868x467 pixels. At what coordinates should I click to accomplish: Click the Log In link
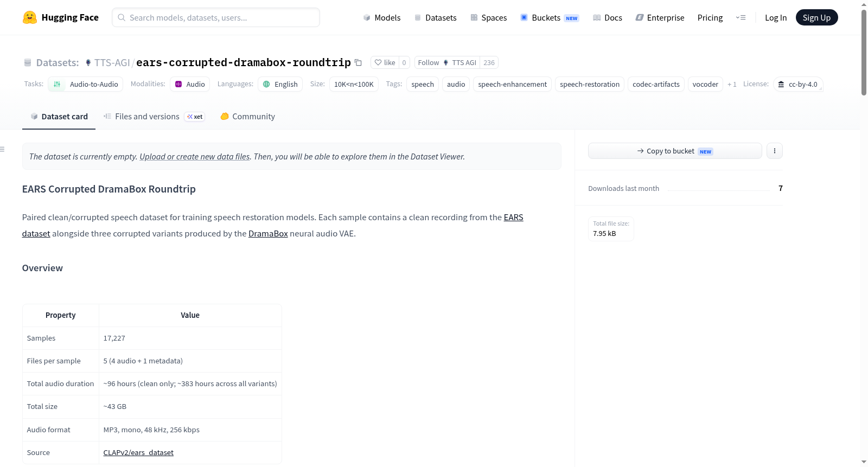click(x=776, y=17)
